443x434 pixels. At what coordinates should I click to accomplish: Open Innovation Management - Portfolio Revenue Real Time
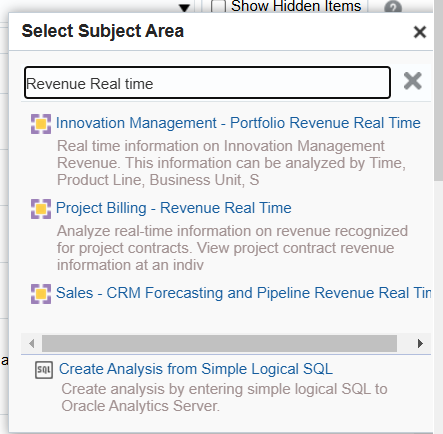(238, 123)
